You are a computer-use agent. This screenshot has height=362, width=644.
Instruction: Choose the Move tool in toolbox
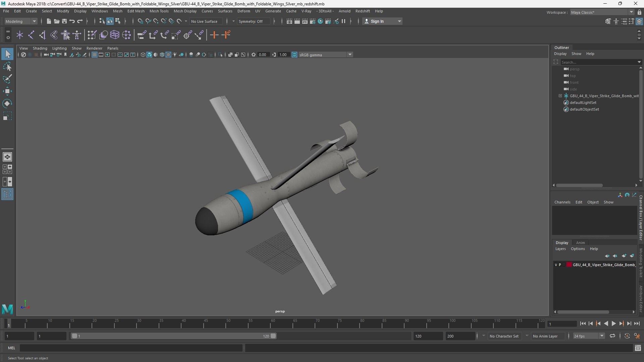click(x=7, y=91)
